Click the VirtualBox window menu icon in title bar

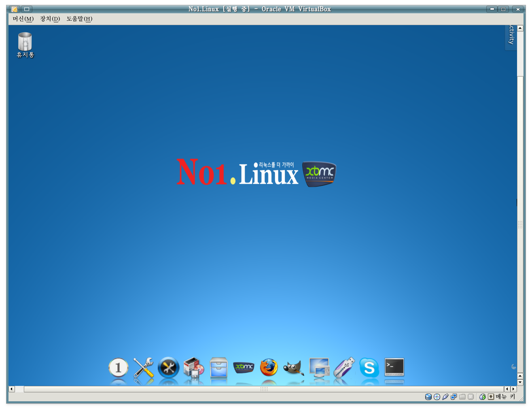15,9
